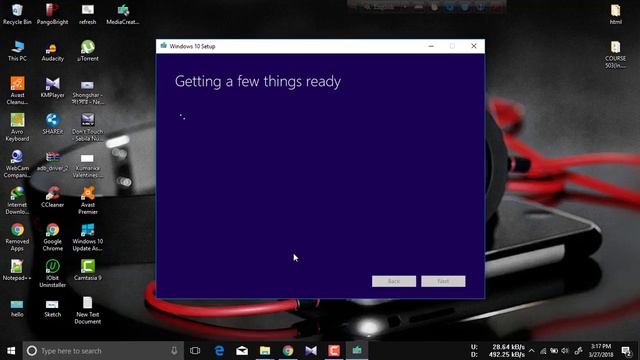640x360 pixels.
Task: Select the Avast Cleanup desktop icon
Action: click(x=17, y=91)
